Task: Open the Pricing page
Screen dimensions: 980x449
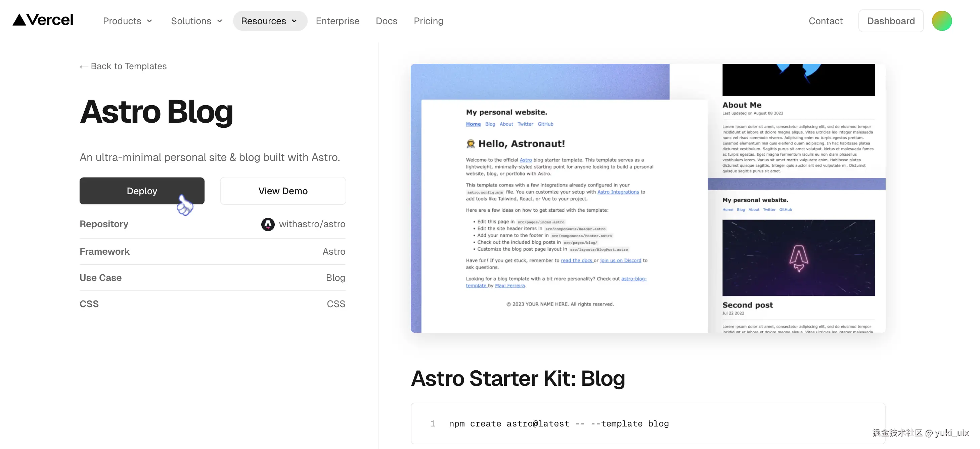Action: [428, 21]
